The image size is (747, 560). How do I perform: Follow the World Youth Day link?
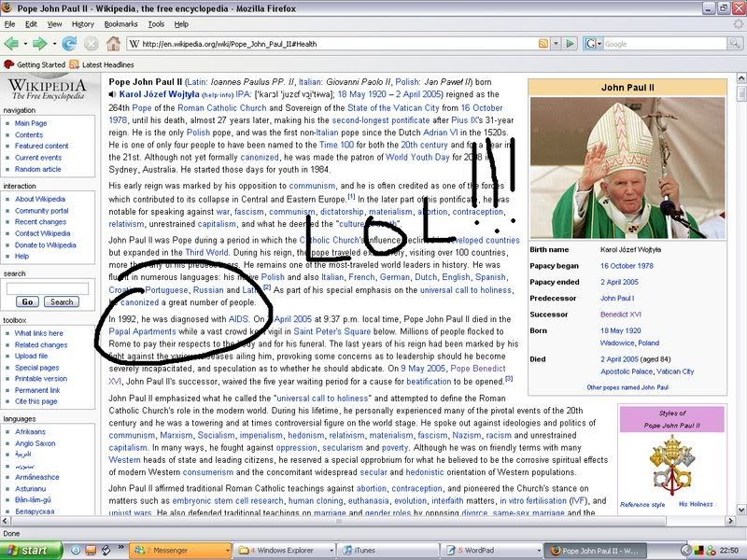point(417,157)
